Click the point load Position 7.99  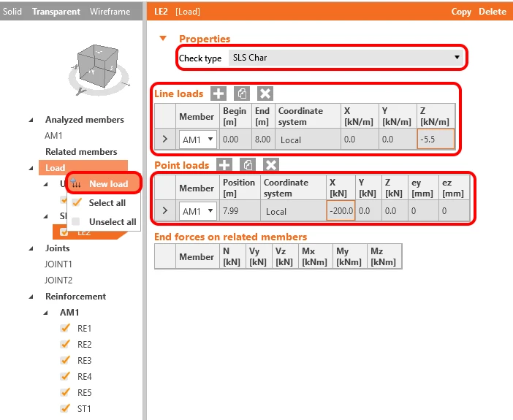coord(240,210)
